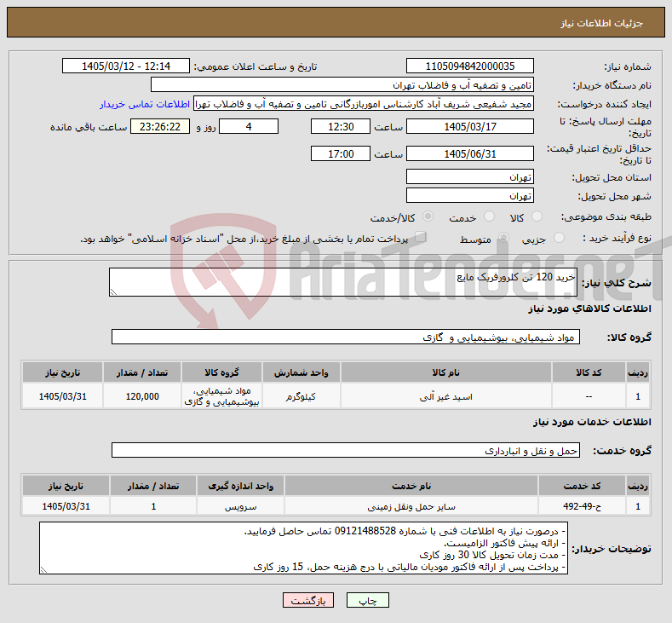Select the کالا radio button

537,217
